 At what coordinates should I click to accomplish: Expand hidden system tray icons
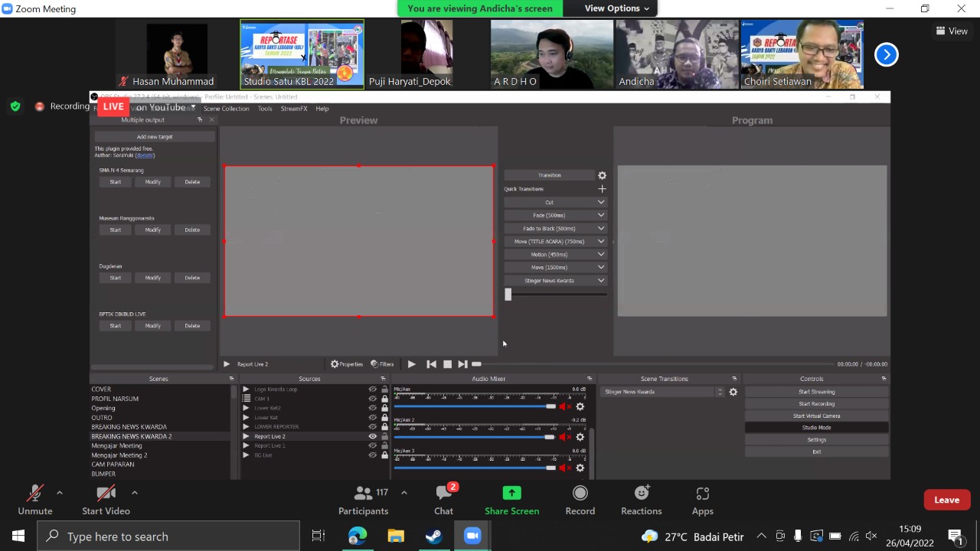coord(761,536)
